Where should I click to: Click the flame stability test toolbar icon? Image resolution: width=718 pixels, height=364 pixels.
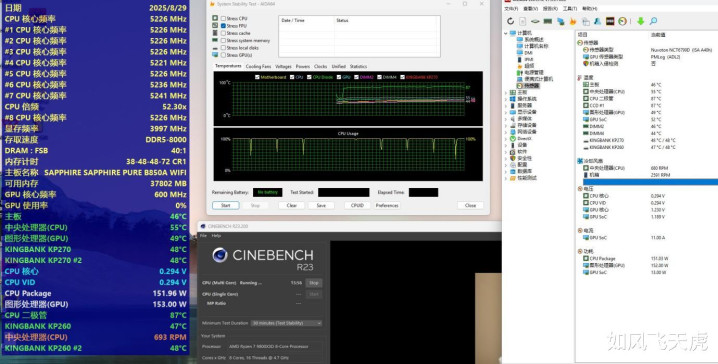click(573, 21)
